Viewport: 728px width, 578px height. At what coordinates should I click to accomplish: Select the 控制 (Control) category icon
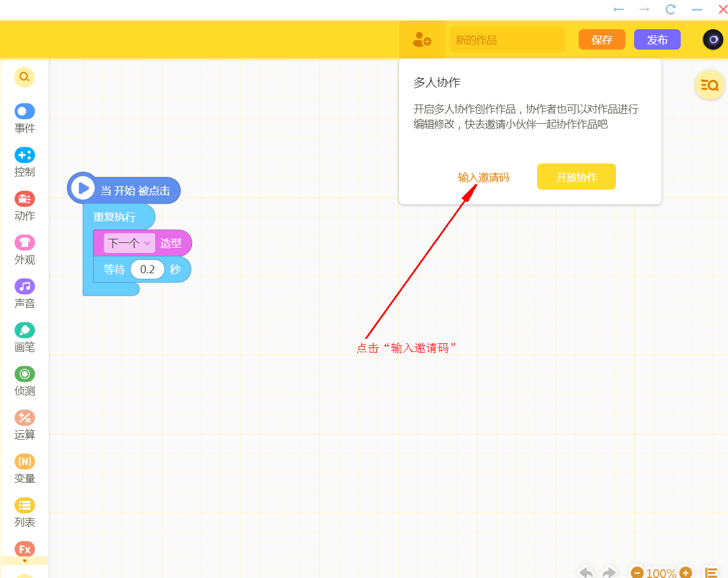pos(24,155)
